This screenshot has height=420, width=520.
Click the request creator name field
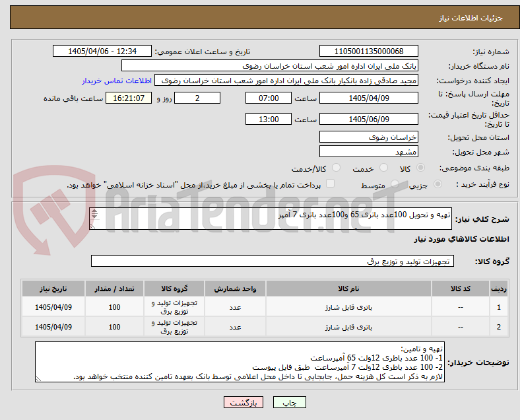pyautogui.click(x=286, y=81)
